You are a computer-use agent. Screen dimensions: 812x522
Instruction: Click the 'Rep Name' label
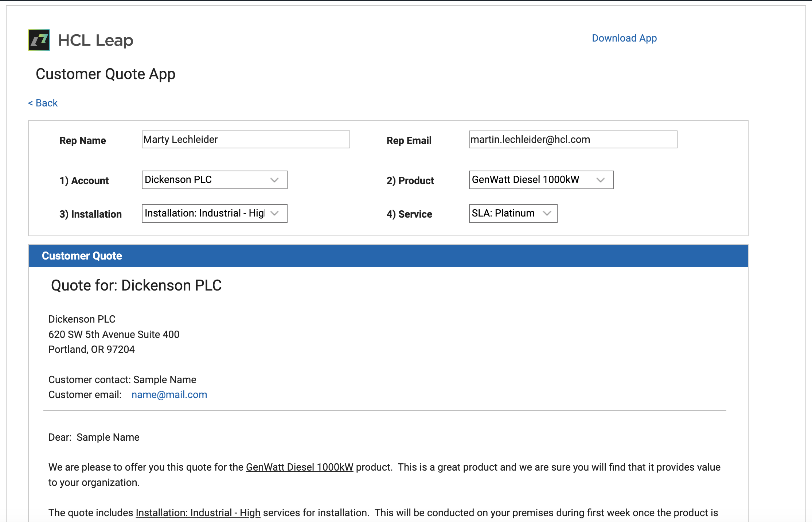[83, 141]
